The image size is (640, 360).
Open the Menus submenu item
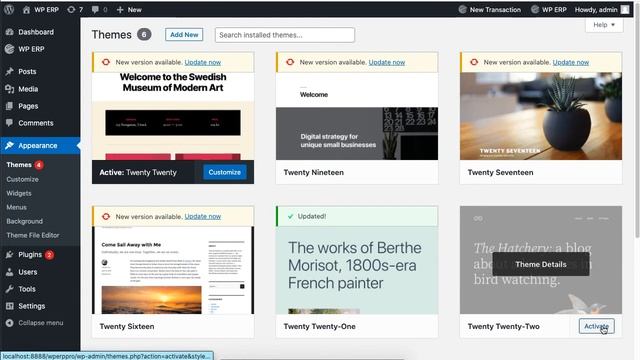pyautogui.click(x=16, y=207)
